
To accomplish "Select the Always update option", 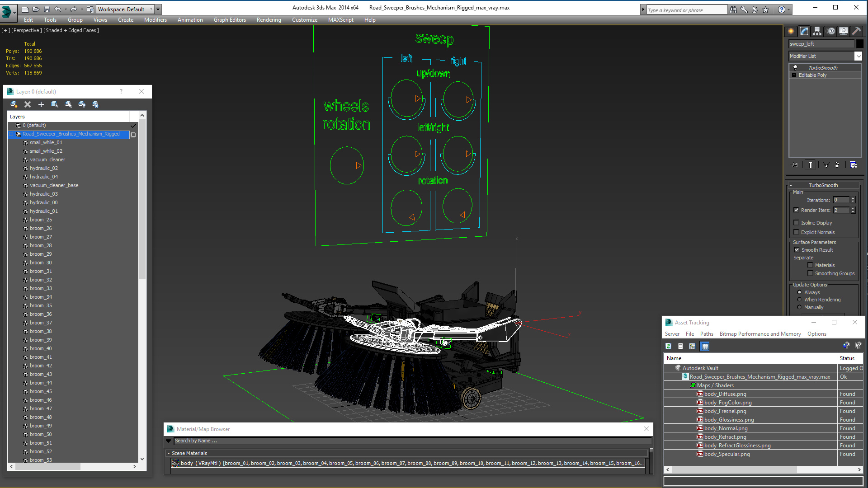I will 799,292.
